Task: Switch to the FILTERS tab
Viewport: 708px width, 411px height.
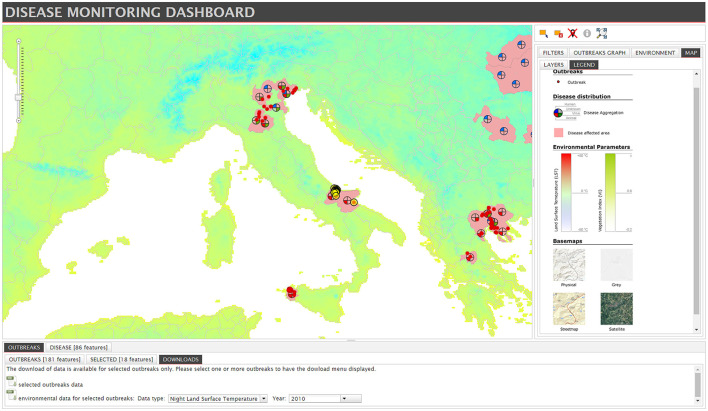Action: (x=553, y=53)
